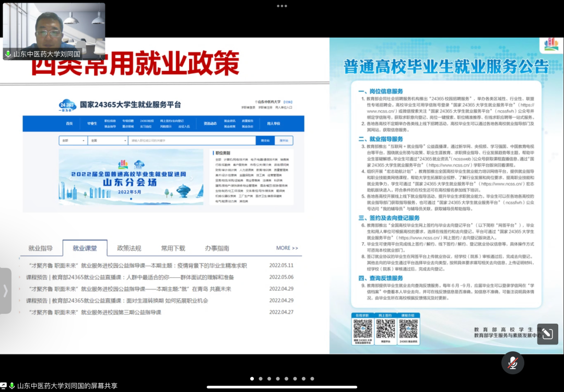Expand the left side panel arrow handle
The height and width of the screenshot is (392, 564).
point(5,291)
